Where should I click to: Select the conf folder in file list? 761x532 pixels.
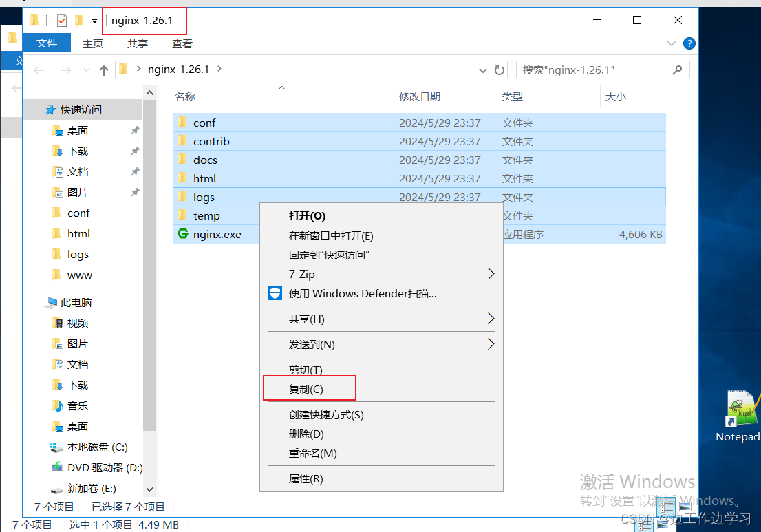pos(419,123)
